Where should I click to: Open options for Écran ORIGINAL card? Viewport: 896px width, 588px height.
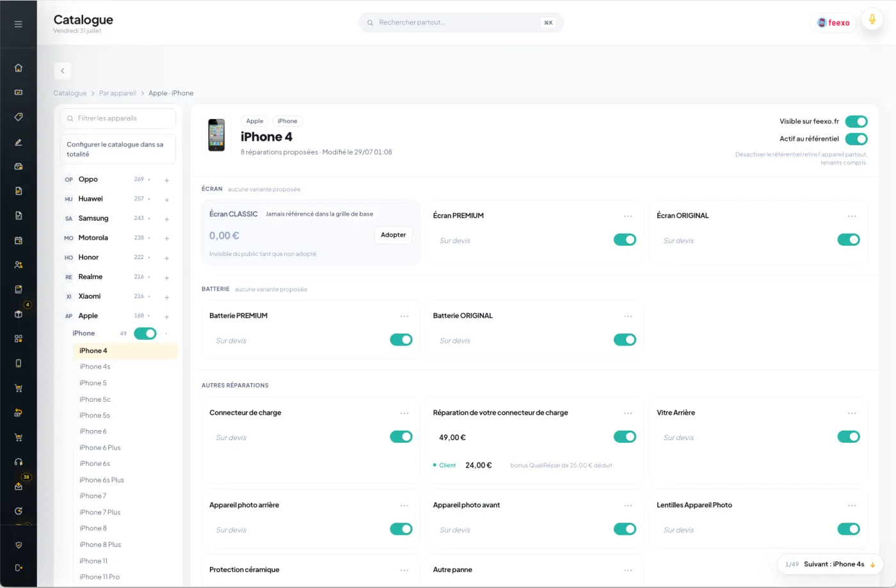pos(852,216)
